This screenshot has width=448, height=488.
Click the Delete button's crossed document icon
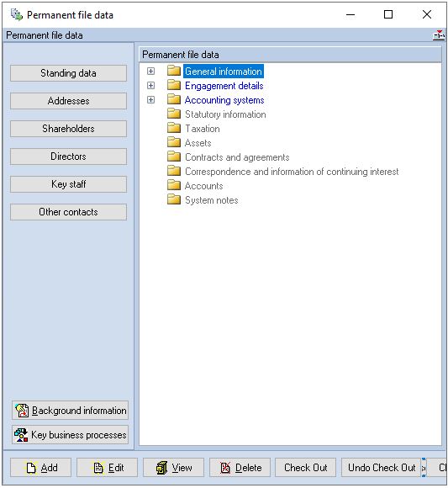(x=225, y=468)
